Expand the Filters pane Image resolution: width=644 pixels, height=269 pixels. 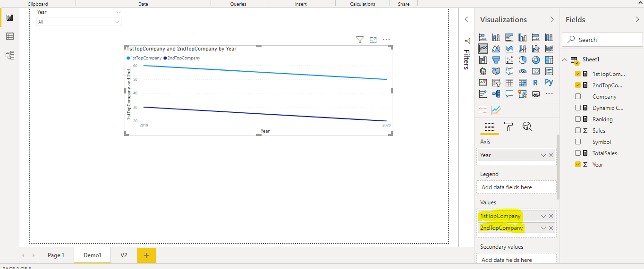(466, 20)
